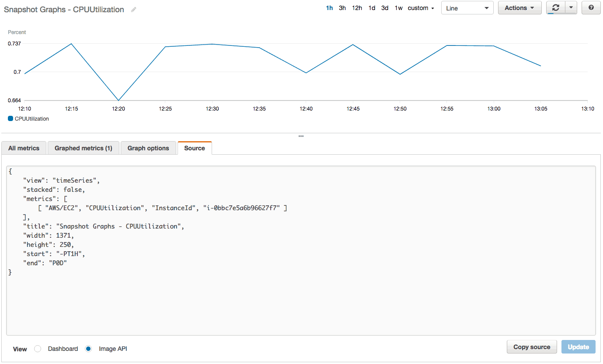This screenshot has width=603, height=364.
Task: Open the Actions dropdown
Action: pyautogui.click(x=519, y=7)
